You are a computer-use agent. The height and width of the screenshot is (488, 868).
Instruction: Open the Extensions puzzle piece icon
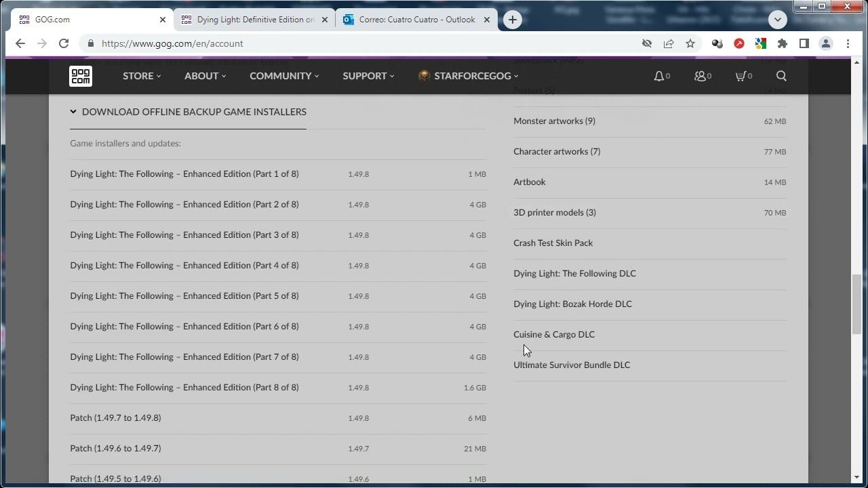783,43
